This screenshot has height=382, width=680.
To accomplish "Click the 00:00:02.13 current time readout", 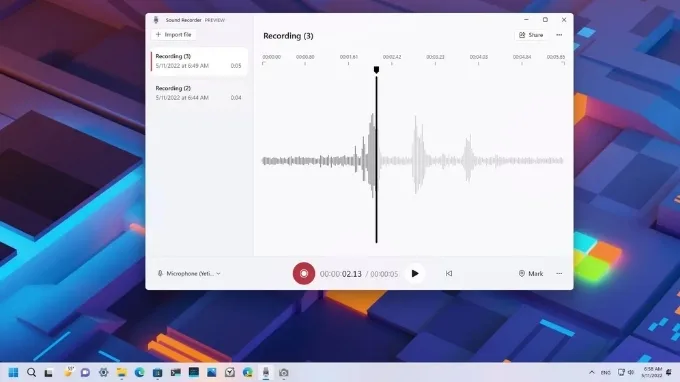I will [340, 274].
